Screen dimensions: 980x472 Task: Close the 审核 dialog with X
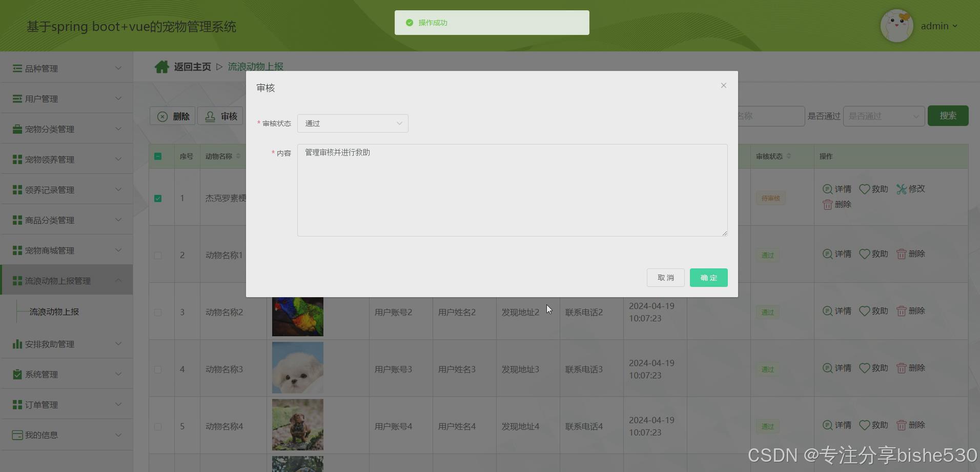click(724, 86)
